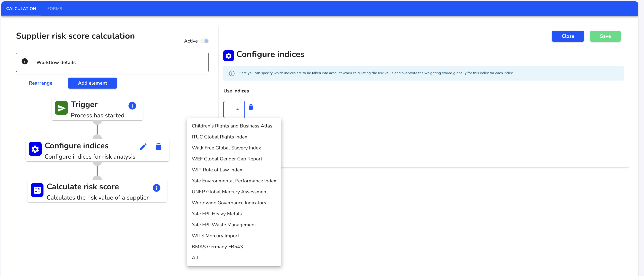Image resolution: width=644 pixels, height=276 pixels.
Task: Edit the Configure indices step with pencil
Action: pos(143,146)
